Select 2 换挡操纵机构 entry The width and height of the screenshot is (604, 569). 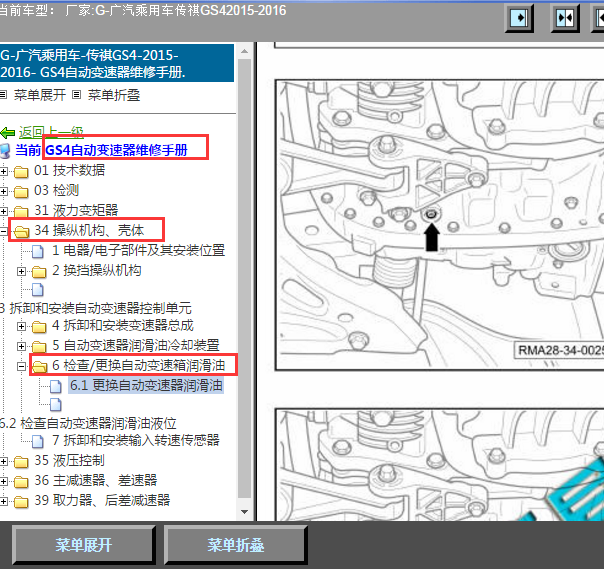click(x=96, y=270)
